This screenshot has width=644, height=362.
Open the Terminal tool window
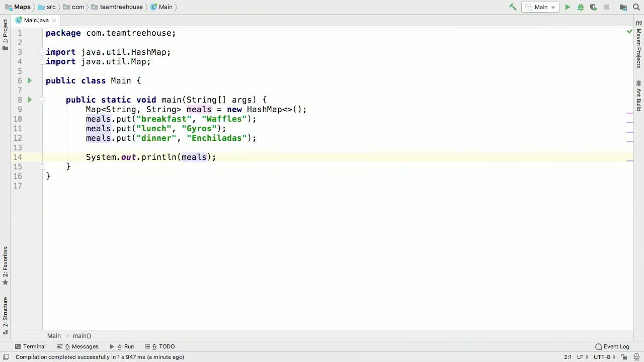tap(31, 346)
